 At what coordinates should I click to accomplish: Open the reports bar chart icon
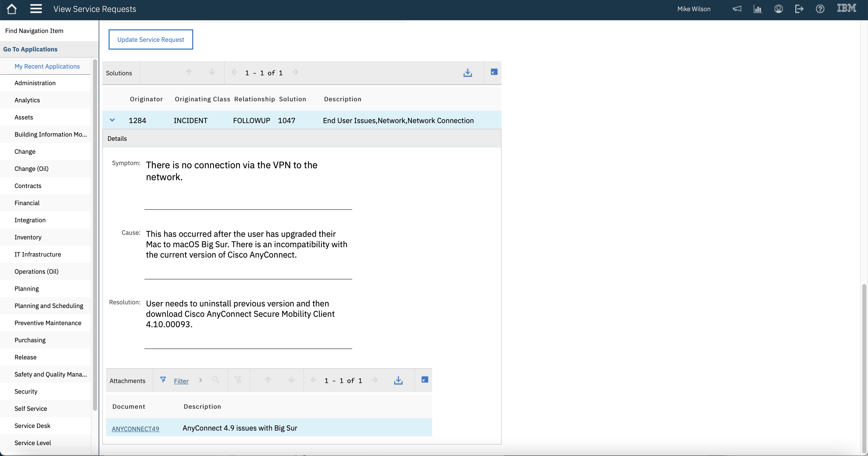click(x=757, y=9)
